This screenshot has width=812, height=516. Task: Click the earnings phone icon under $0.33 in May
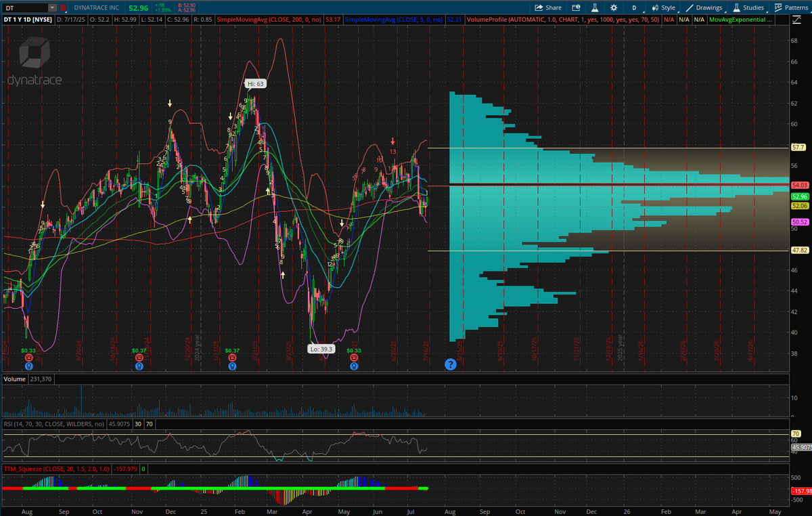click(353, 358)
